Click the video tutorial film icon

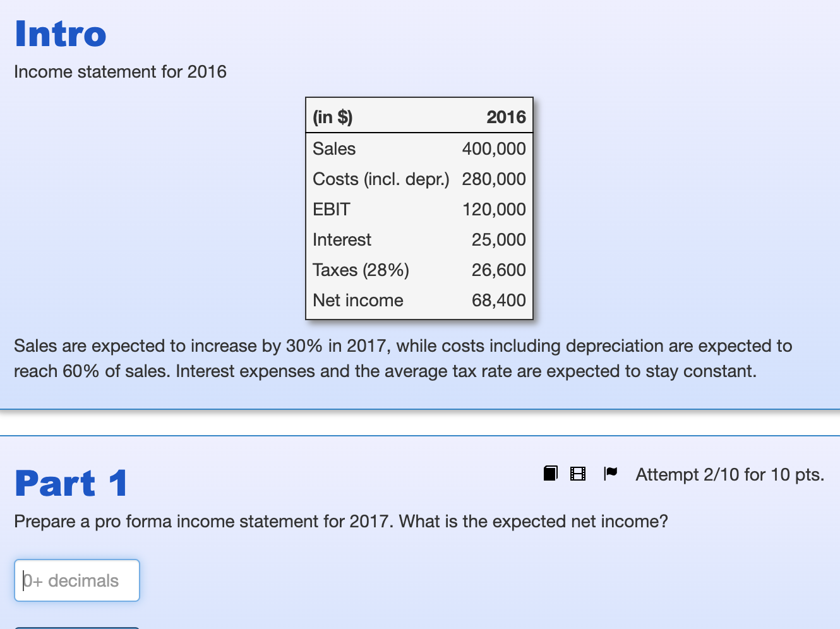pos(577,473)
